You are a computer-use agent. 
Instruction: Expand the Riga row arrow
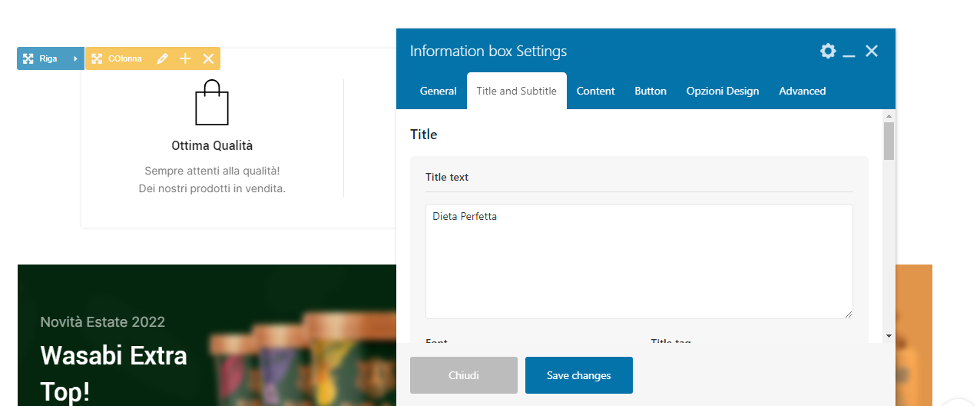pyautogui.click(x=75, y=58)
